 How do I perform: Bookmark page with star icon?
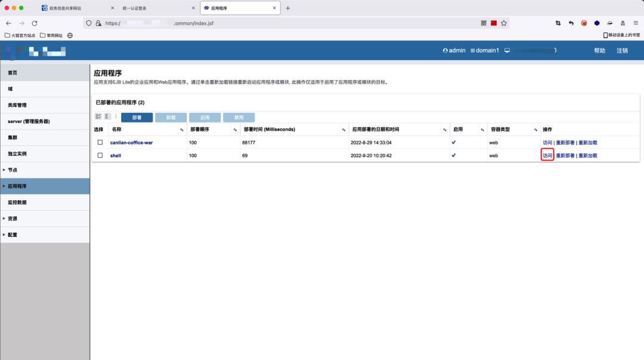coord(504,23)
